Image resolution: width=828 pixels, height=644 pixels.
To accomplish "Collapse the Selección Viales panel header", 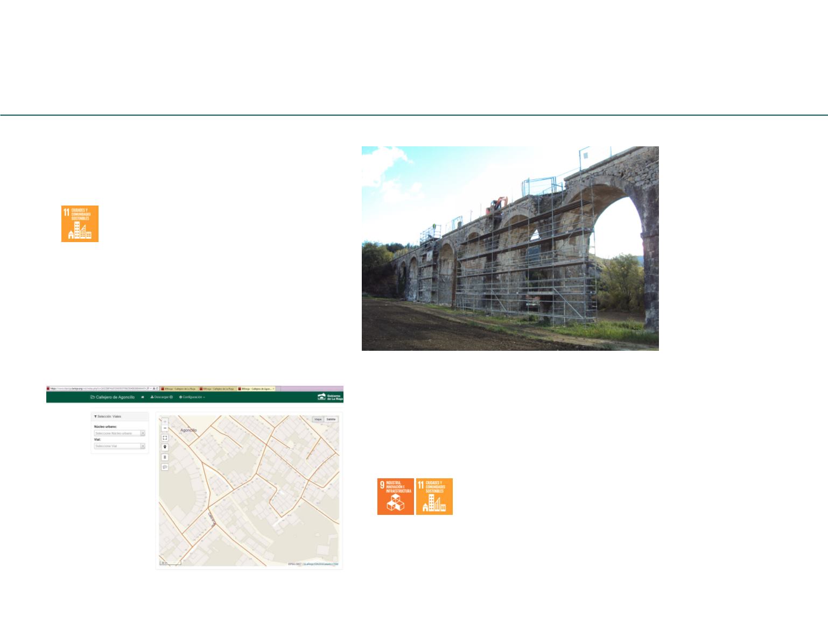I will 120,416.
